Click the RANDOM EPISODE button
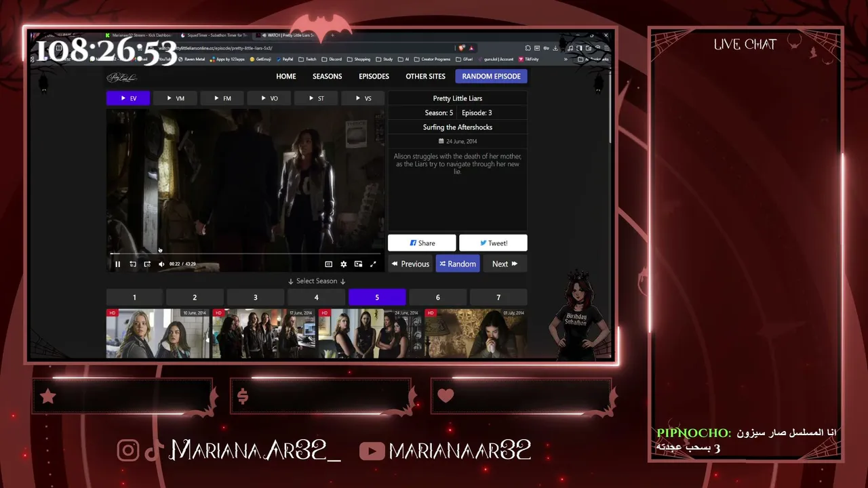Screen dimensions: 868x488 point(491,77)
